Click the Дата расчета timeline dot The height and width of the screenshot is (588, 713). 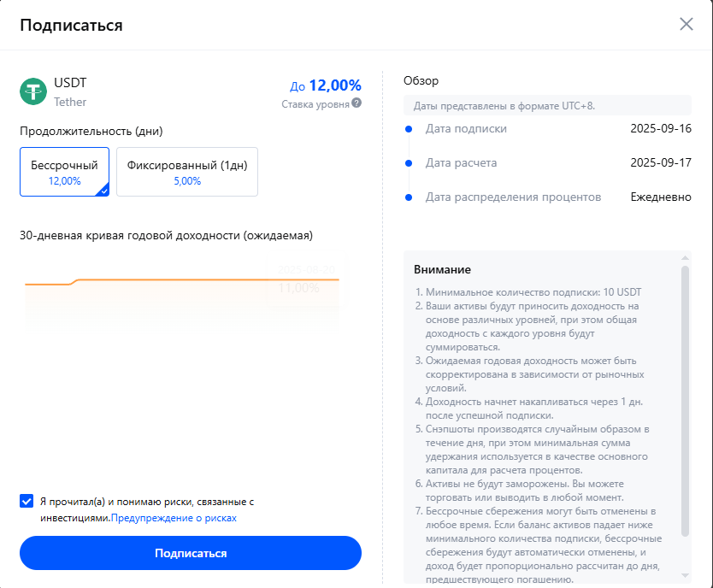pyautogui.click(x=409, y=163)
